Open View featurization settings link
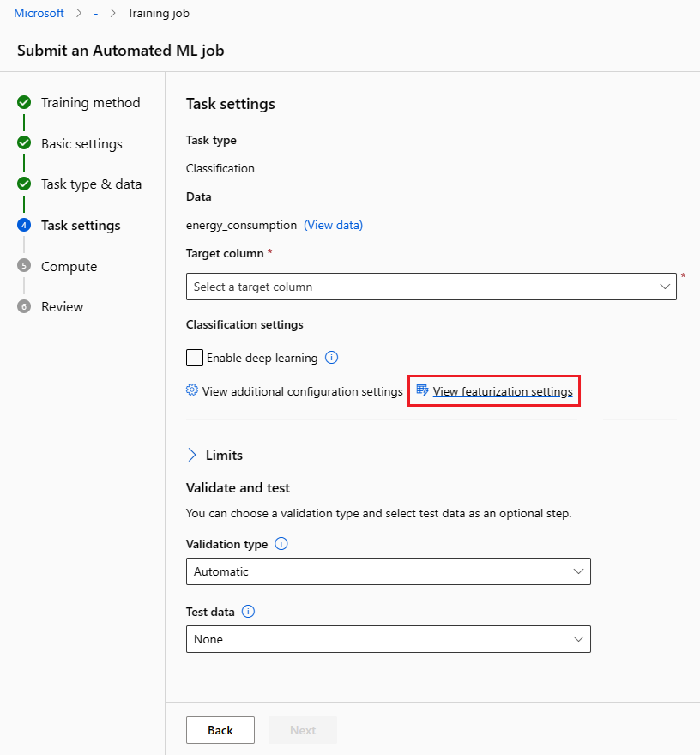The width and height of the screenshot is (700, 755). click(x=503, y=391)
